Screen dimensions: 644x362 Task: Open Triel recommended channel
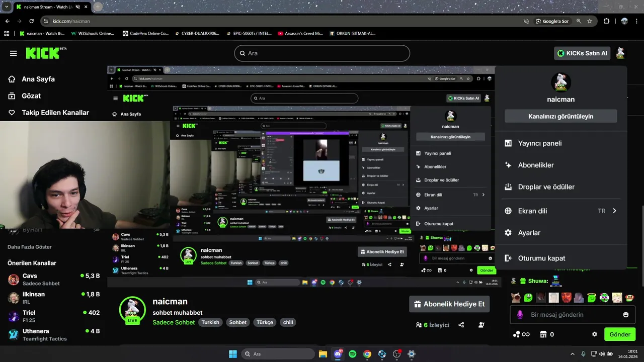pyautogui.click(x=54, y=316)
